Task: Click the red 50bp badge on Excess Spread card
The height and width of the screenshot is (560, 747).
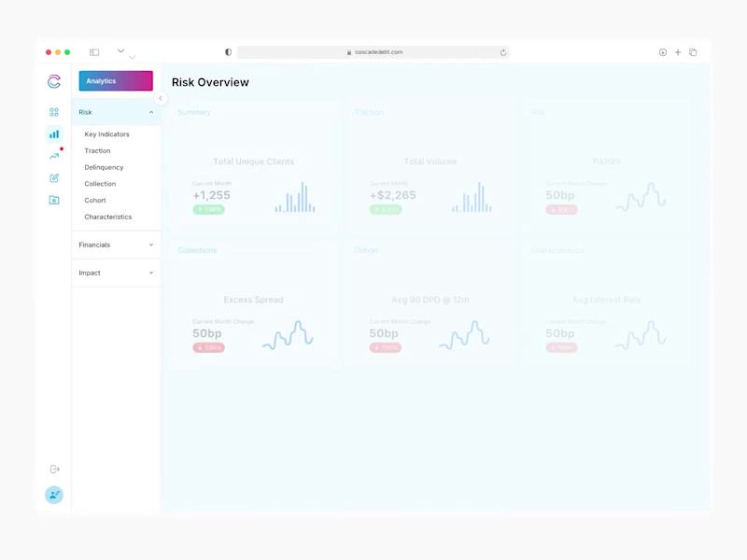Action: point(207,347)
